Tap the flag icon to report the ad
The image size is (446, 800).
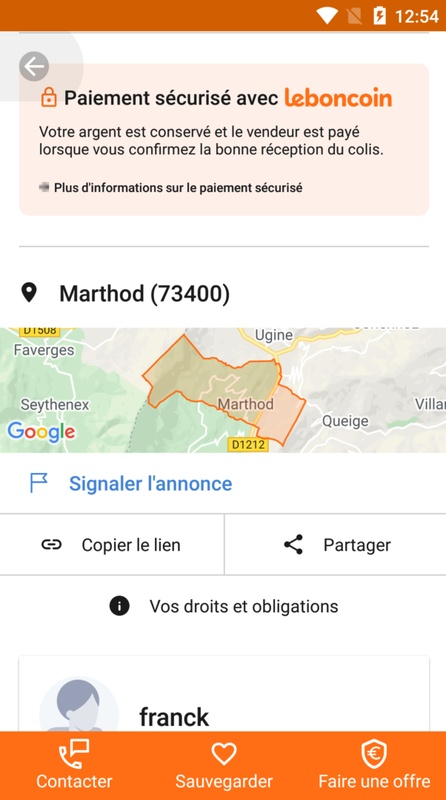(39, 483)
